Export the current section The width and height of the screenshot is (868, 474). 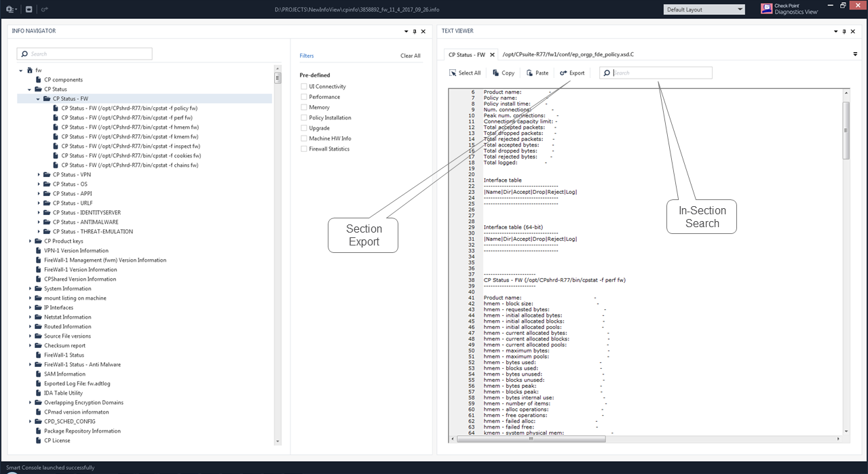tap(572, 73)
